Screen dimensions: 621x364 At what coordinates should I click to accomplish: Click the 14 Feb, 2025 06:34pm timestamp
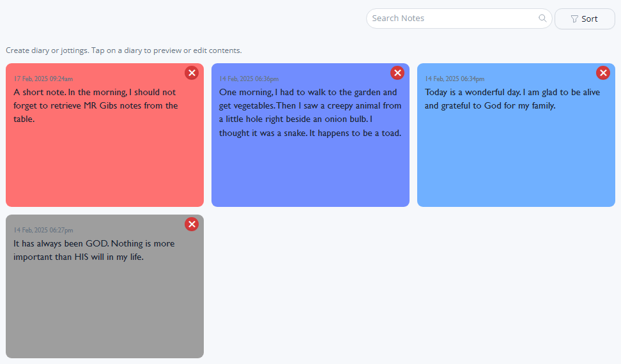point(454,79)
